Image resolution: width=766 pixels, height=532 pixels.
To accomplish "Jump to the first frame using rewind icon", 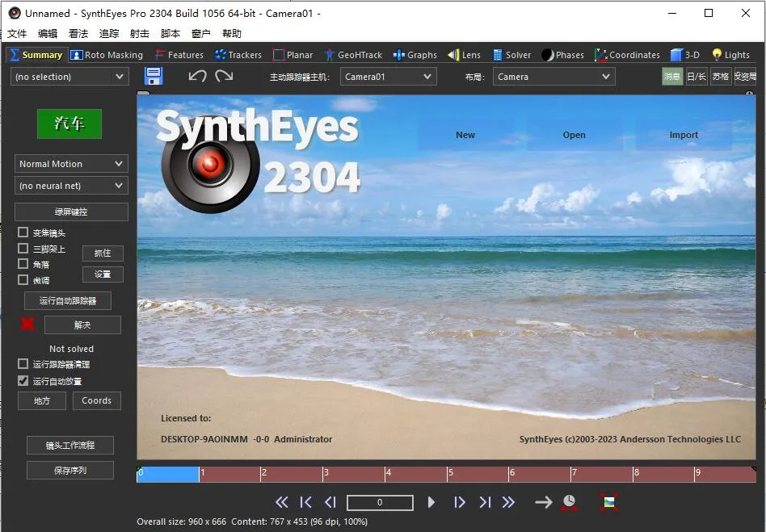I will click(282, 502).
